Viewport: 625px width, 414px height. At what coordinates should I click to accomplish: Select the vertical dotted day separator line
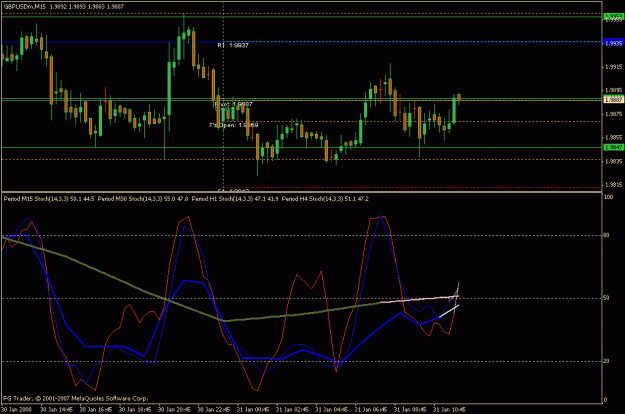click(223, 96)
